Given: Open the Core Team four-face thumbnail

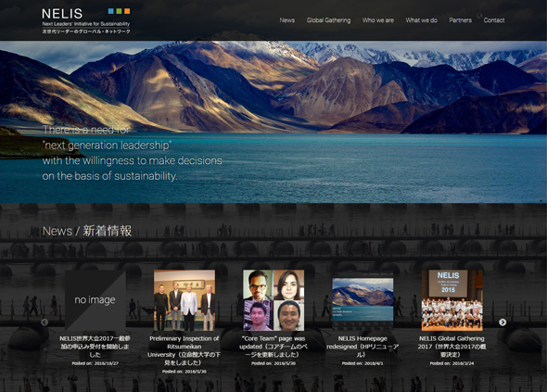Looking at the screenshot, I should 273,300.
